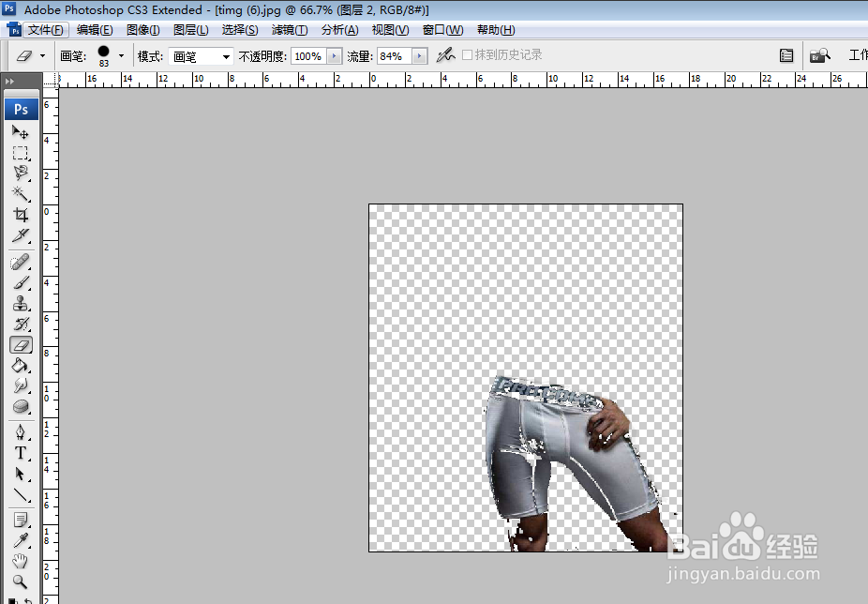Click the ruler origin corner box
Screen dimensions: 868x604
point(51,81)
